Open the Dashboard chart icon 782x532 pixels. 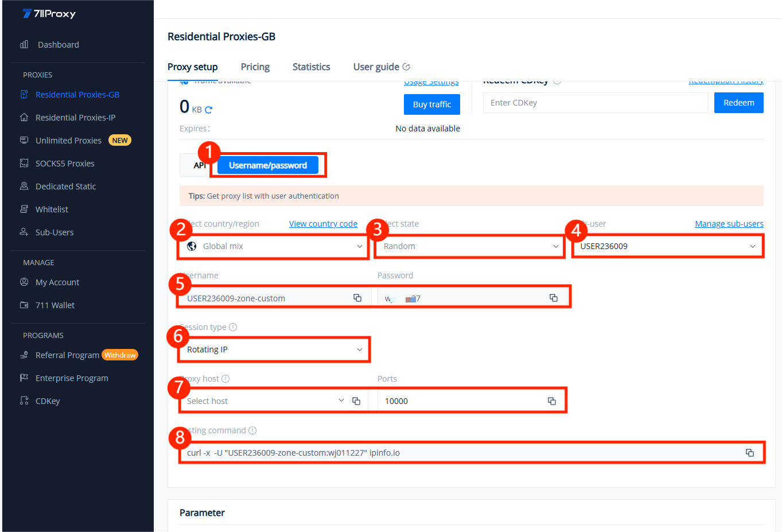click(24, 44)
